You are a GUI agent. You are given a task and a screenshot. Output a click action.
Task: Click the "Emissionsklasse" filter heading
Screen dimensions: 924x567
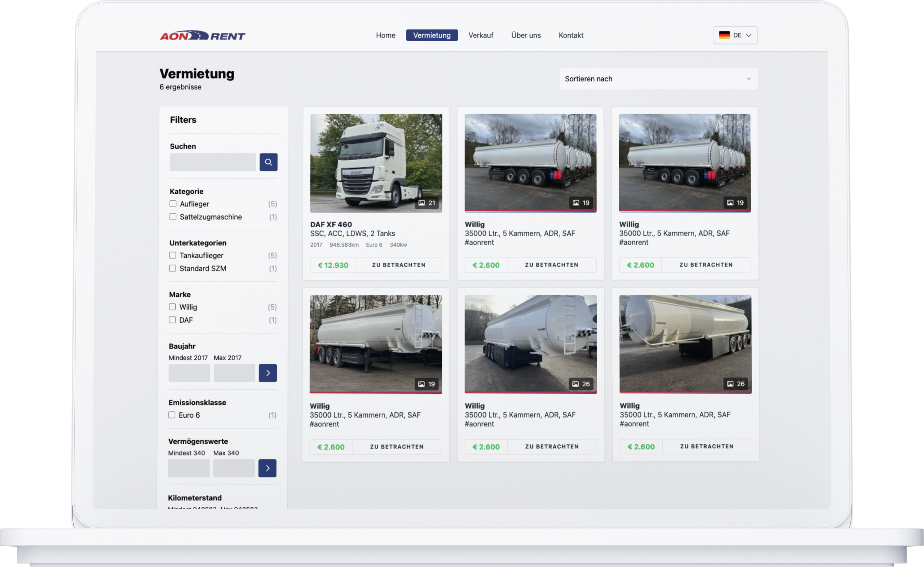tap(197, 403)
